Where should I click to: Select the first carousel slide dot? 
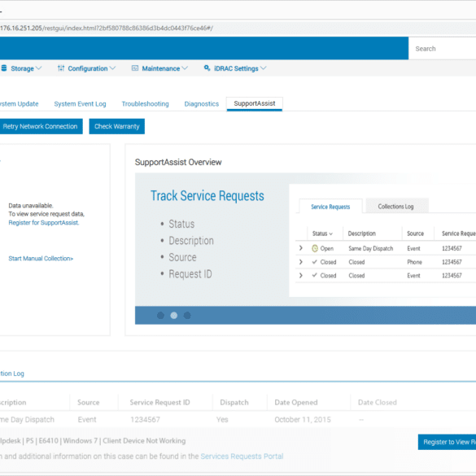pos(160,316)
